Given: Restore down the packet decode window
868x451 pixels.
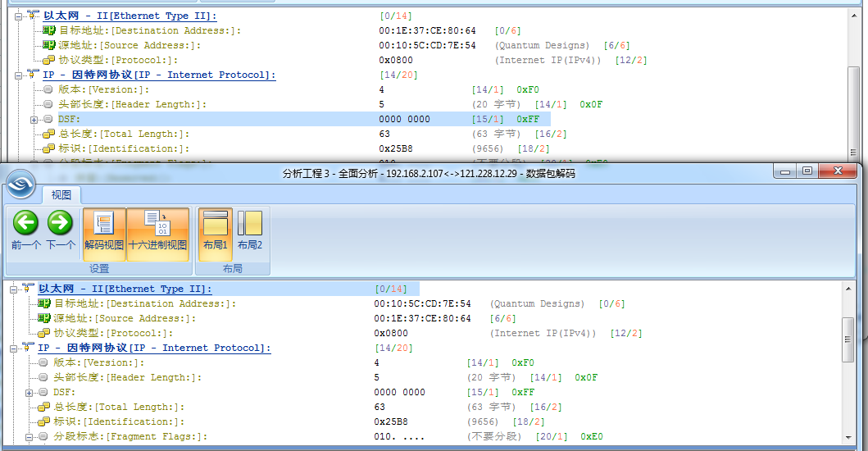Looking at the screenshot, I should coord(807,171).
